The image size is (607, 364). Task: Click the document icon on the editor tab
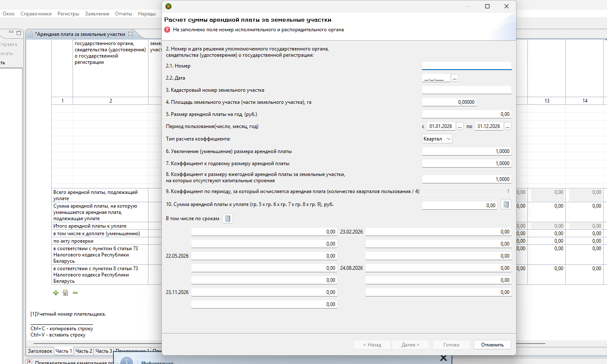[x=30, y=34]
